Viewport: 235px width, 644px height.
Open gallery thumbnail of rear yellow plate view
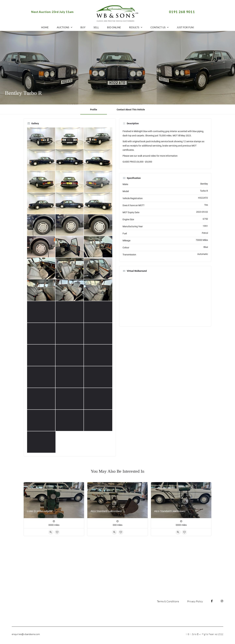click(x=70, y=182)
